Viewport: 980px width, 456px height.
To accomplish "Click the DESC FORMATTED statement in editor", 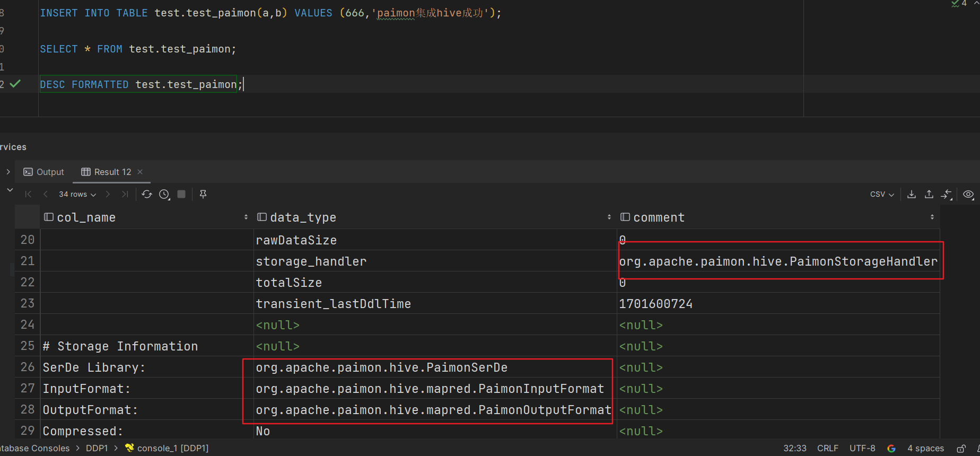I will click(x=142, y=84).
